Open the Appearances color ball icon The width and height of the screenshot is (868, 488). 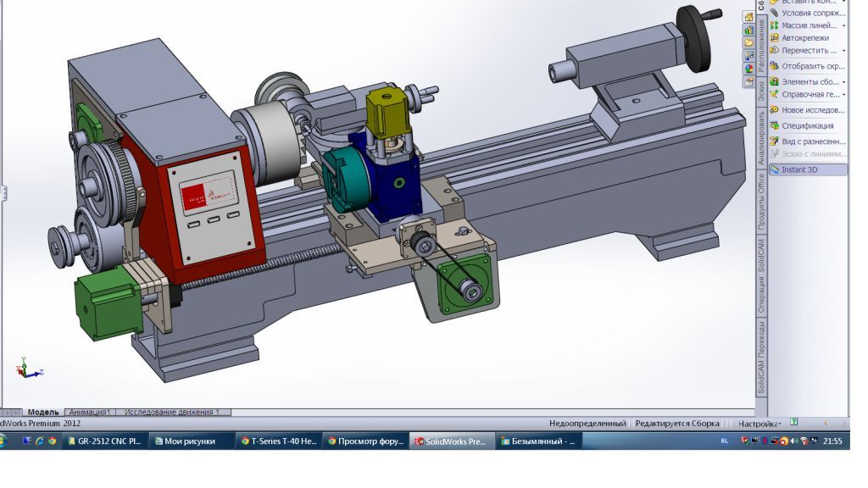[748, 69]
